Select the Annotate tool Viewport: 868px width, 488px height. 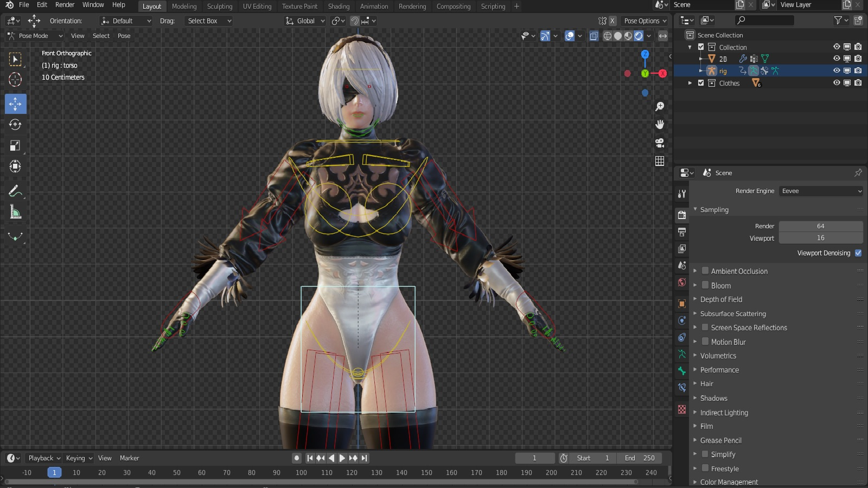15,191
